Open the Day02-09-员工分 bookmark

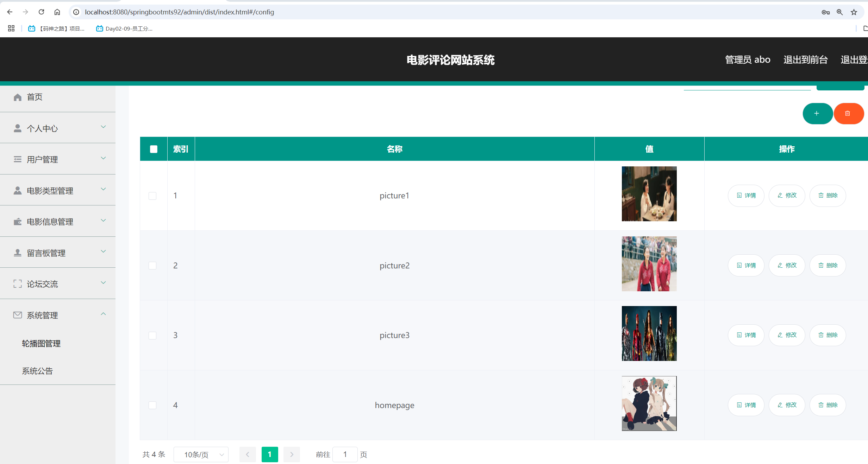coord(124,28)
